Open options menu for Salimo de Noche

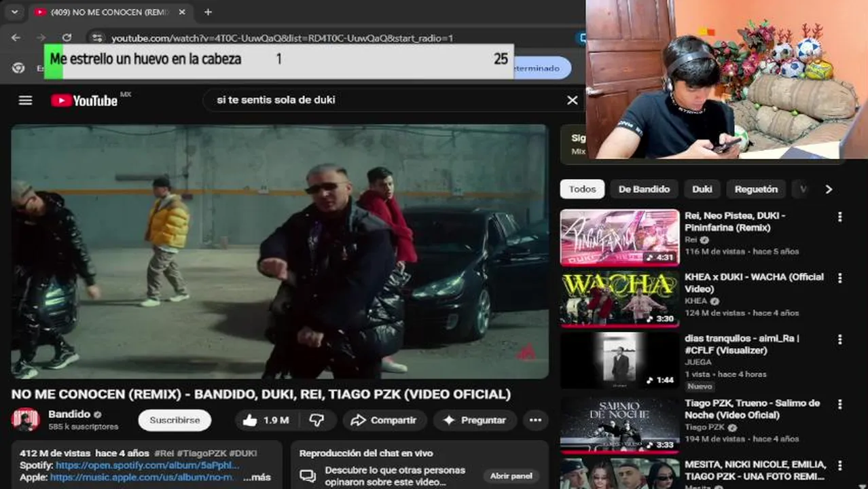click(x=839, y=404)
